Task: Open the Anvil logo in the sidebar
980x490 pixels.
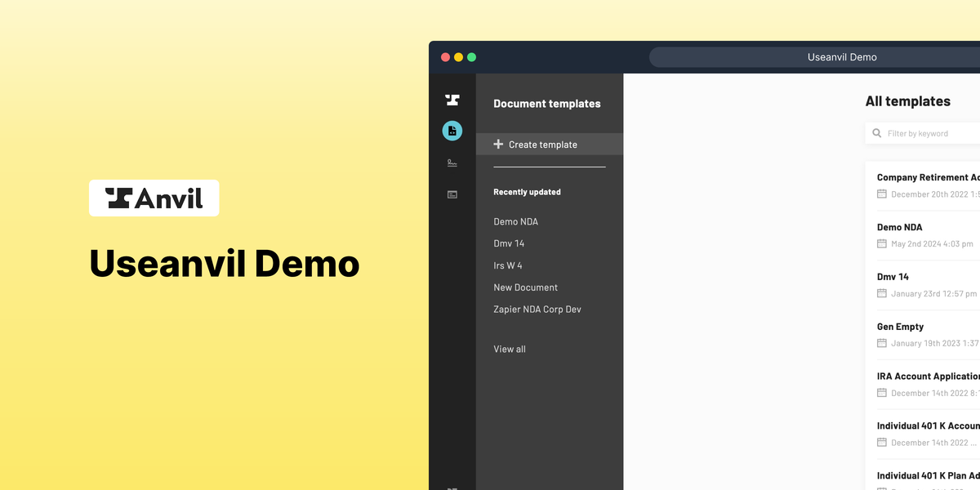Action: click(x=452, y=100)
